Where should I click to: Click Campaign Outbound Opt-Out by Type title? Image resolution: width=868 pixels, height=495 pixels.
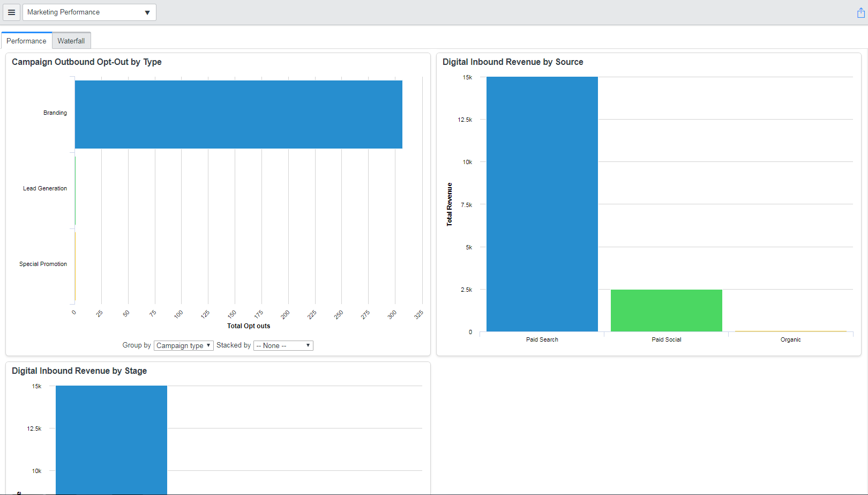point(87,62)
